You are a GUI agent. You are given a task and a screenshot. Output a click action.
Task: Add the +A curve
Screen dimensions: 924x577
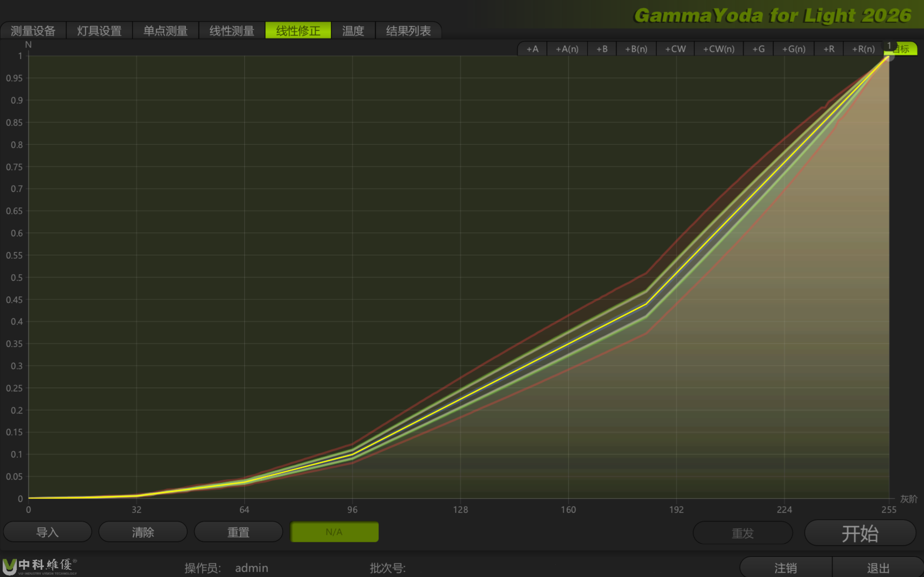[532, 49]
